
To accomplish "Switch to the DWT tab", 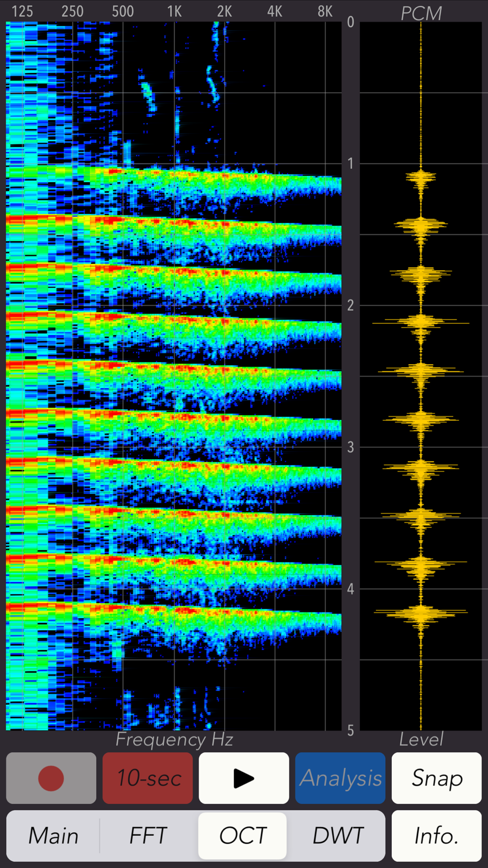I will pos(337,836).
